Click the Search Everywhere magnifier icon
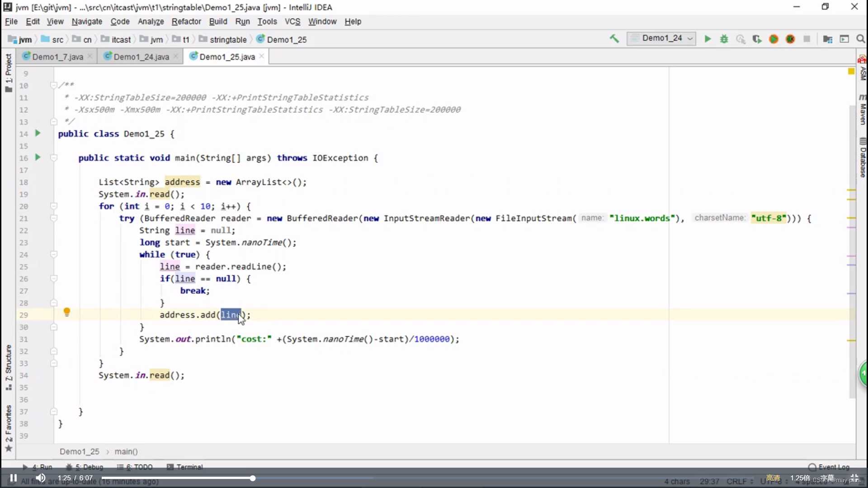Viewport: 868px width, 488px height. coord(860,39)
